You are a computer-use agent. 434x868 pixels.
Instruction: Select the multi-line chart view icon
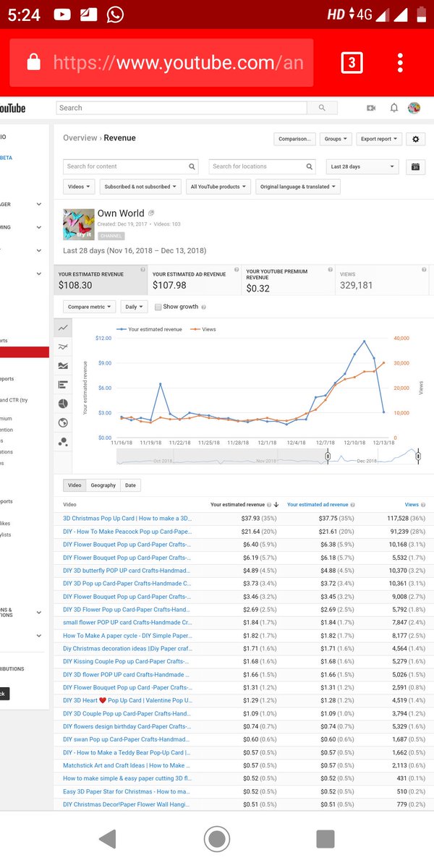click(x=63, y=346)
